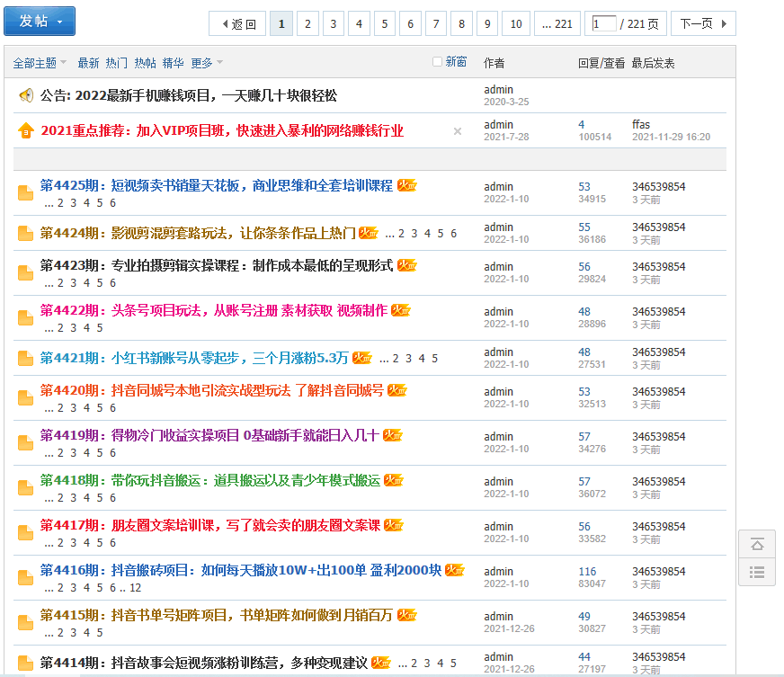Image resolution: width=784 pixels, height=677 pixels.
Task: Go to page 5 in pagination
Action: coord(385,23)
